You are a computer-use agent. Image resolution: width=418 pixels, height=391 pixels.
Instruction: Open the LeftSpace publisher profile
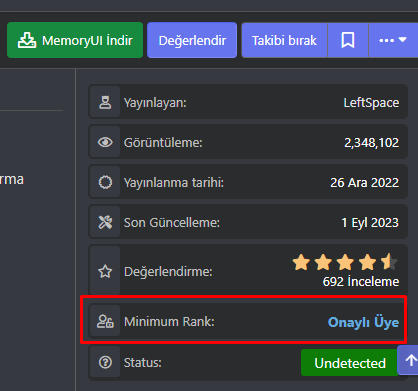pos(371,103)
